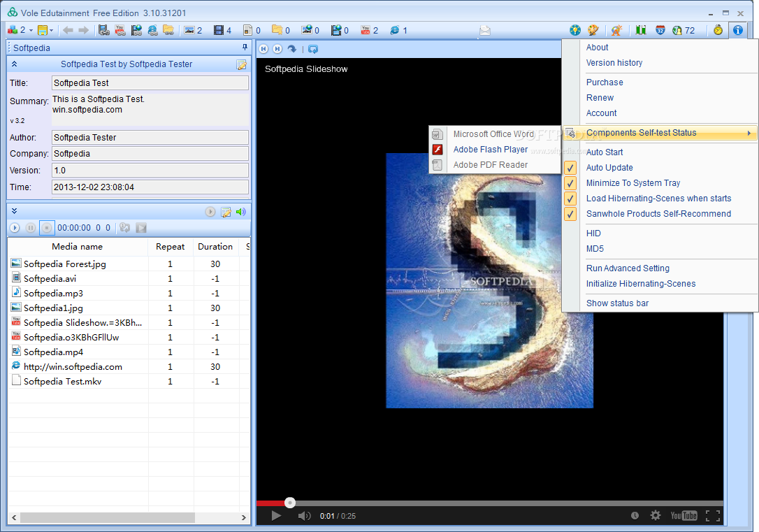Click next media button in viewer toolbar

[x=277, y=49]
